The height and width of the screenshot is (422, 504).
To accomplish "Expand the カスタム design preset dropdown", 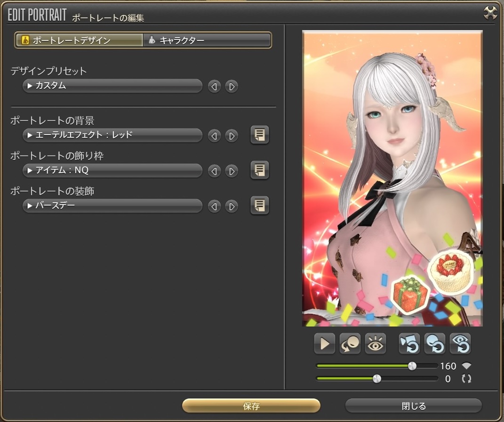I will (x=112, y=86).
